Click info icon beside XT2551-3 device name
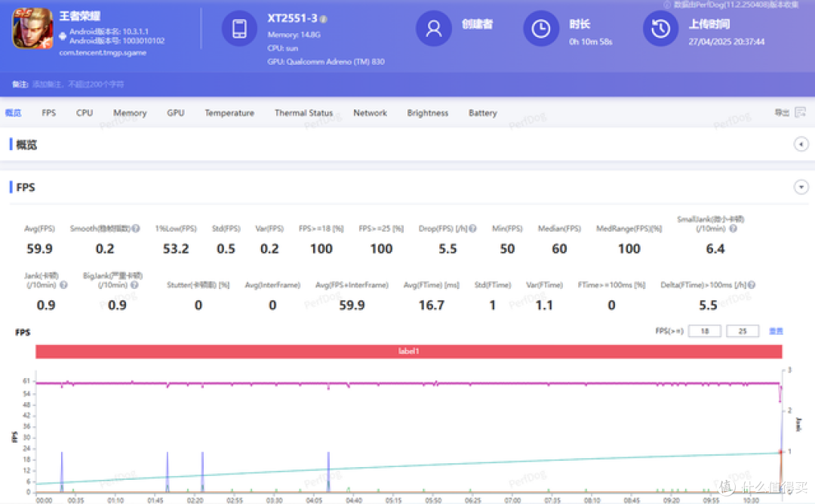815x504 pixels. tap(323, 19)
